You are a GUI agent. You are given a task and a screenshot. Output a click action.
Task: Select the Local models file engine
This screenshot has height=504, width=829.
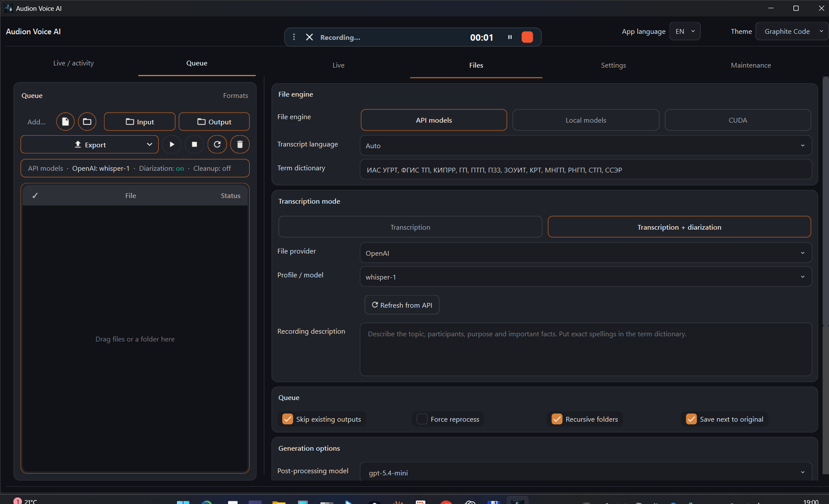[586, 120]
